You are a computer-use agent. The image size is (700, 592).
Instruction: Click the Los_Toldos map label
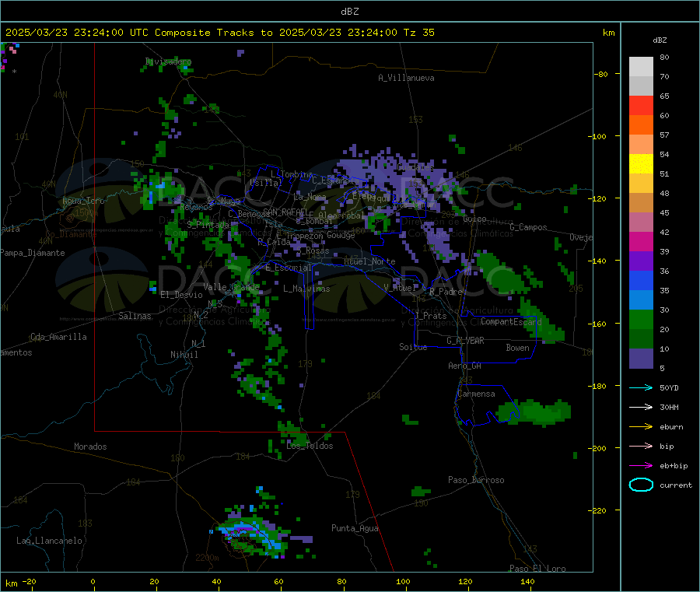click(310, 446)
